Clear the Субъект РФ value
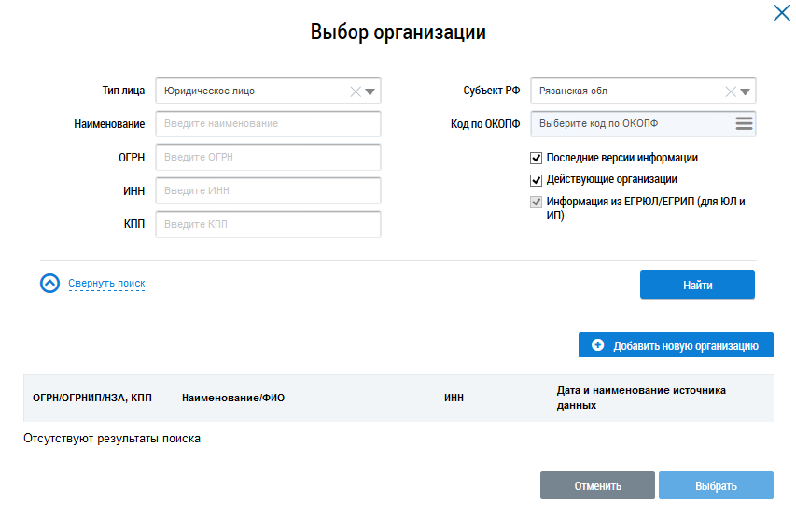The width and height of the screenshot is (796, 532). (730, 91)
